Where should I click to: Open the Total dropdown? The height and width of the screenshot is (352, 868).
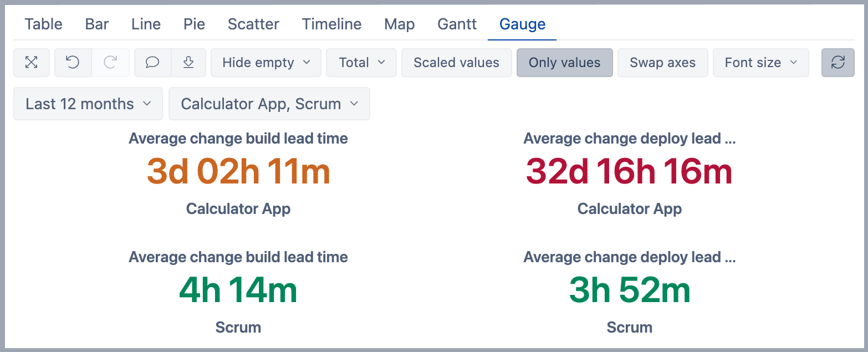click(361, 63)
